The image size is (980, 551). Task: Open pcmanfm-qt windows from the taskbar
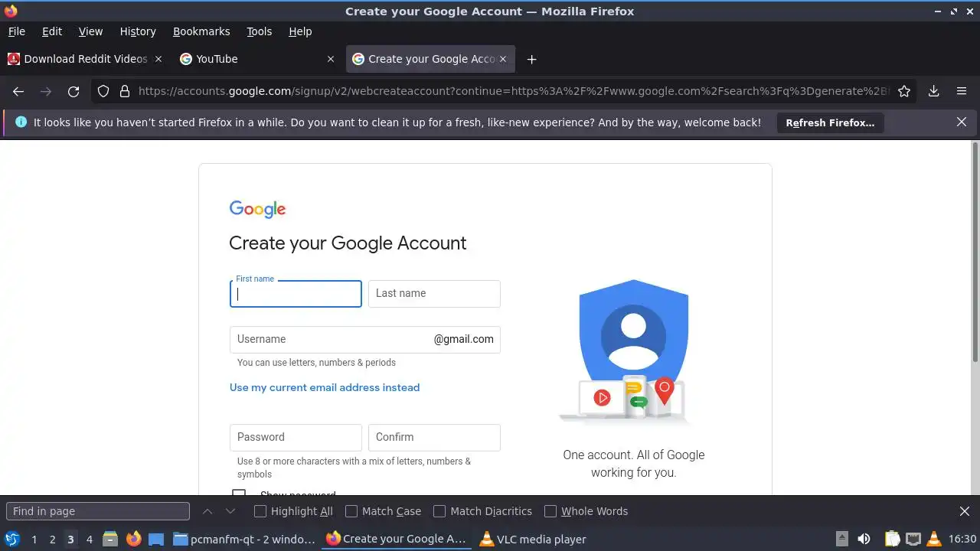244,539
